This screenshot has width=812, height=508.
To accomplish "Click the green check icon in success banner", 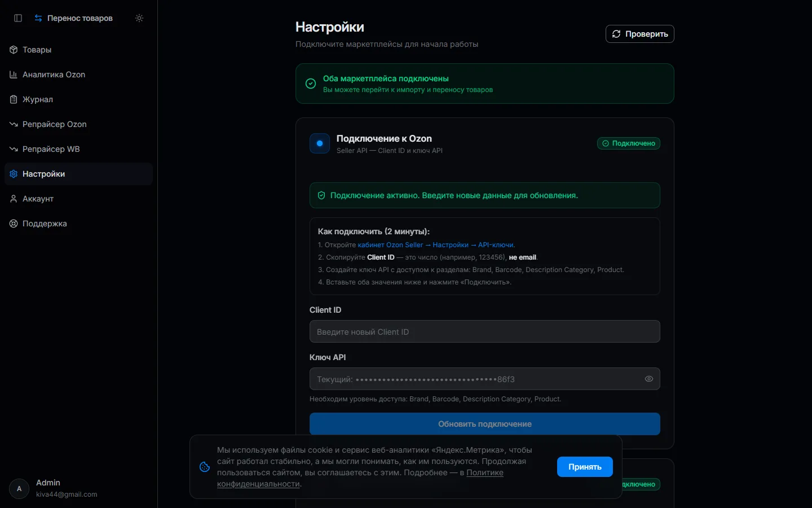I will pos(311,84).
